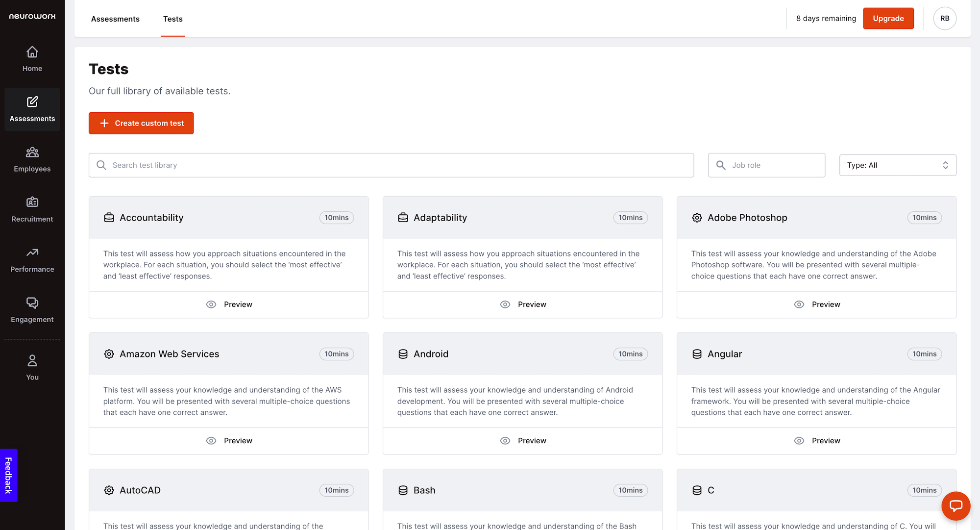
Task: Click the eye icon for Angular preview
Action: [799, 441]
